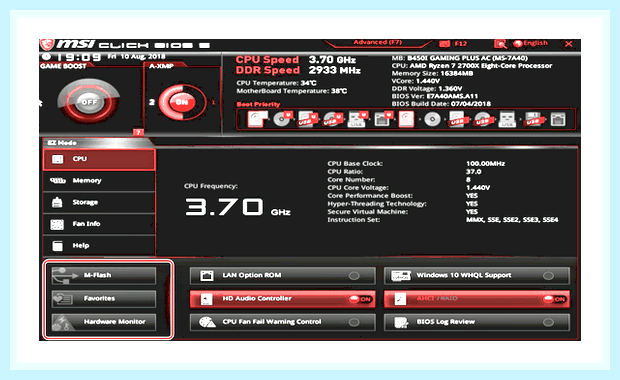Select the UEFI USB CD/DVD boot icon
Viewport: 620px width, 380px height.
(x=332, y=119)
